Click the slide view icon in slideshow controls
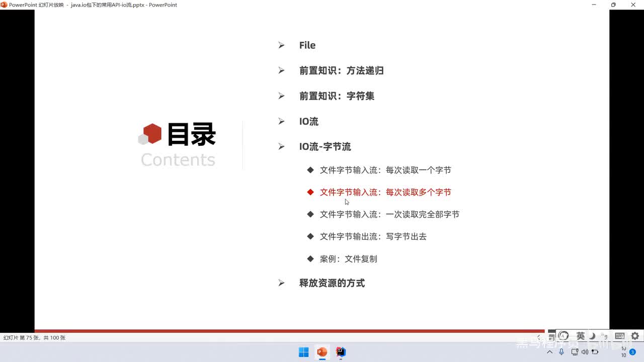644x362 pixels. click(x=552, y=337)
